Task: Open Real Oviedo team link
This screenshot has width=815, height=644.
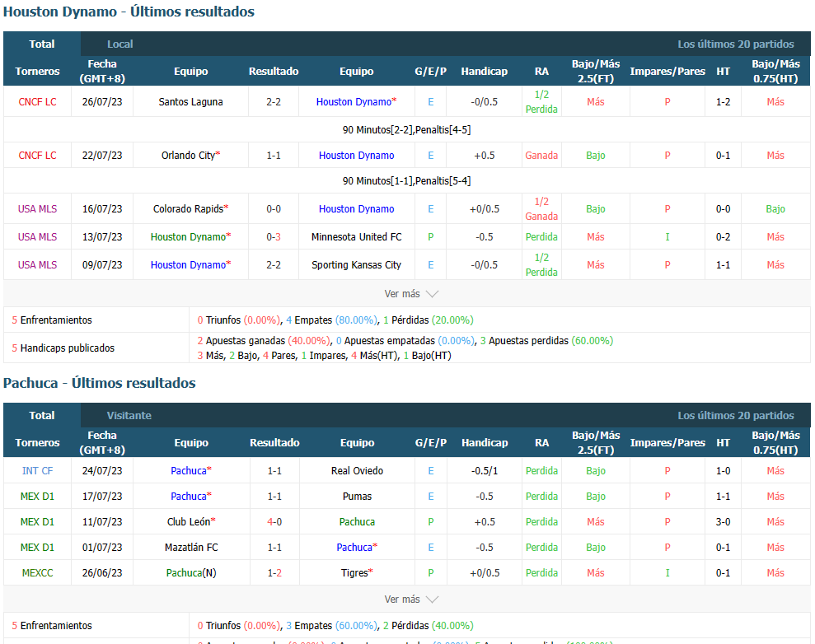Action: 357,470
